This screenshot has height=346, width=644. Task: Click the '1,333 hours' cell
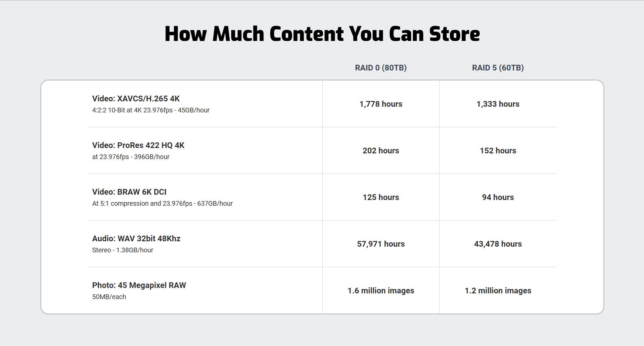click(x=498, y=104)
